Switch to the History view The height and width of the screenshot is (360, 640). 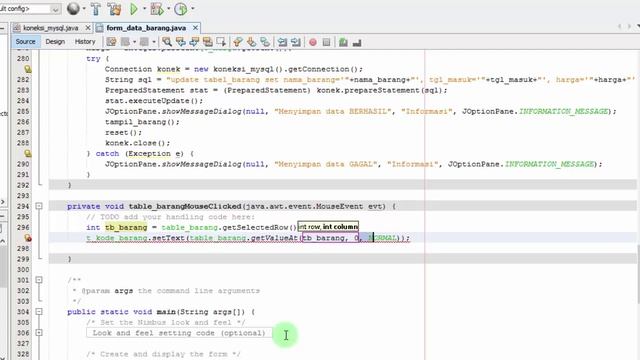85,42
